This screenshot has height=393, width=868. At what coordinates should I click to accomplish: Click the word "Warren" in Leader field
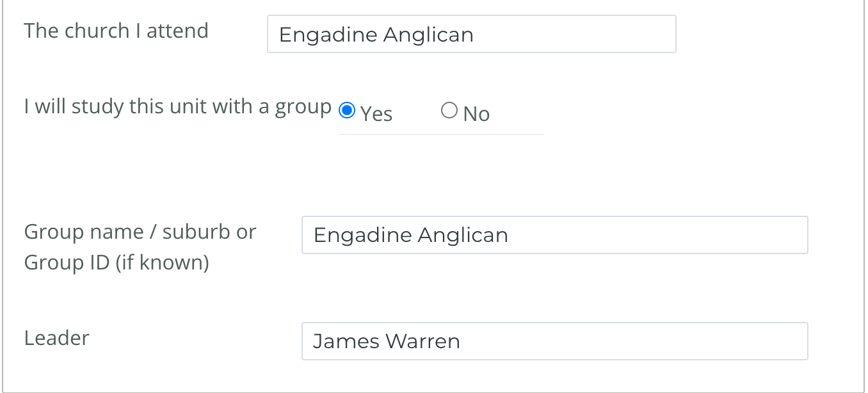pyautogui.click(x=422, y=341)
